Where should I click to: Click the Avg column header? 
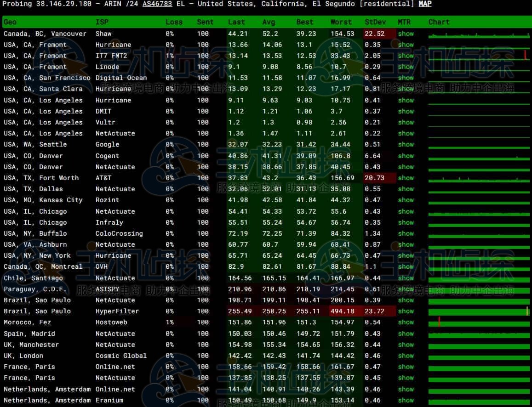269,22
